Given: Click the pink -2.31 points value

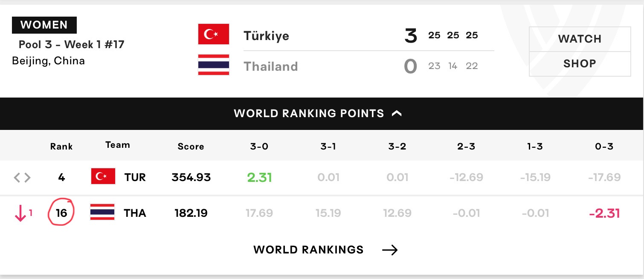Looking at the screenshot, I should click(x=604, y=213).
